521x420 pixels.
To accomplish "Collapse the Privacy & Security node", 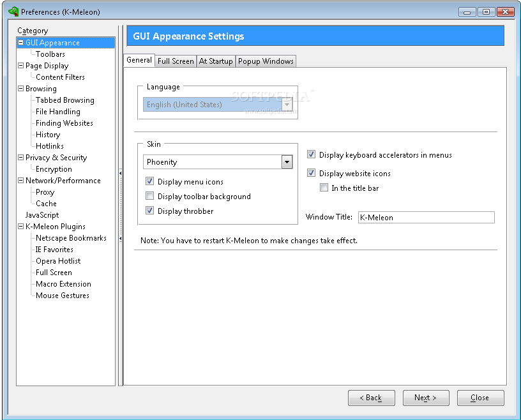I will point(20,157).
